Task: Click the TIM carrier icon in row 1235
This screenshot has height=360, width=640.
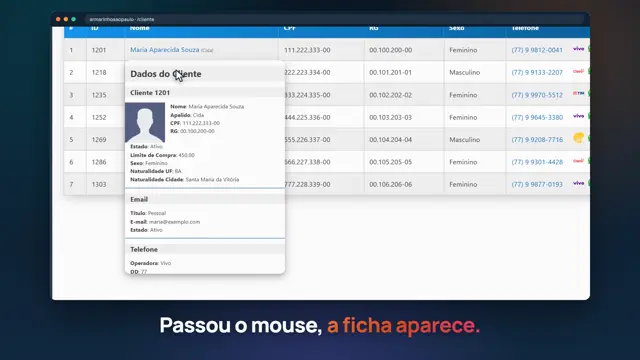Action: (x=578, y=93)
